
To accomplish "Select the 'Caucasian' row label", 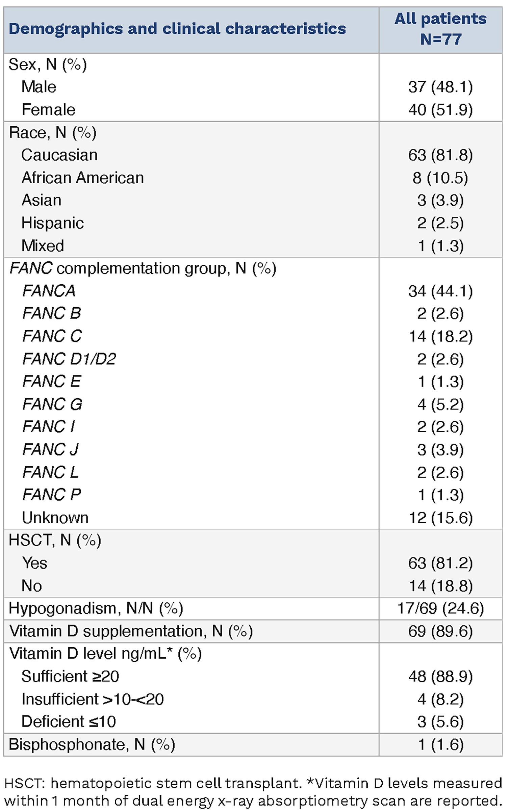I will (59, 155).
